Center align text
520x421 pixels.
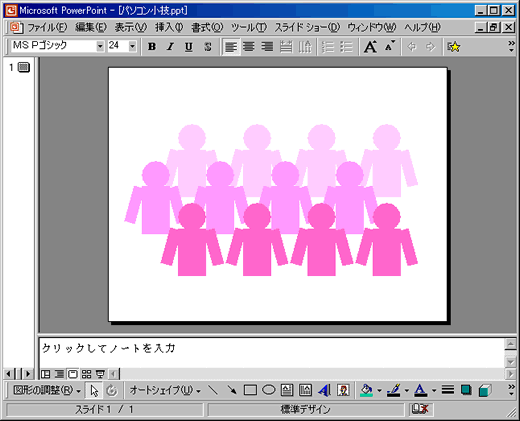coord(249,46)
